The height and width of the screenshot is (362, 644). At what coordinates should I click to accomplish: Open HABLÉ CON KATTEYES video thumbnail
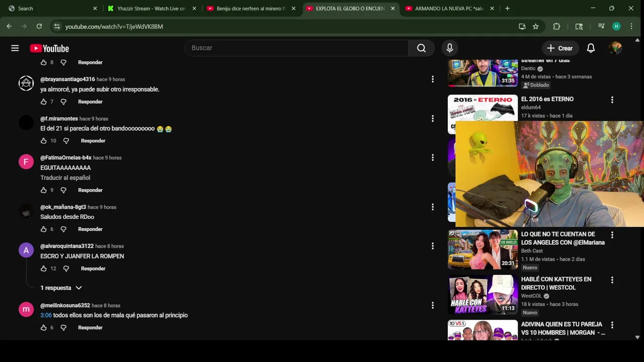(x=482, y=295)
